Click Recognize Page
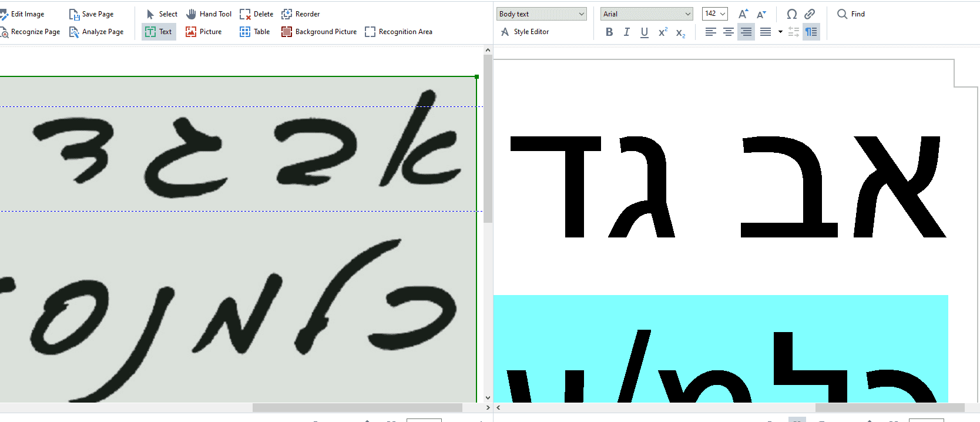 click(x=30, y=32)
